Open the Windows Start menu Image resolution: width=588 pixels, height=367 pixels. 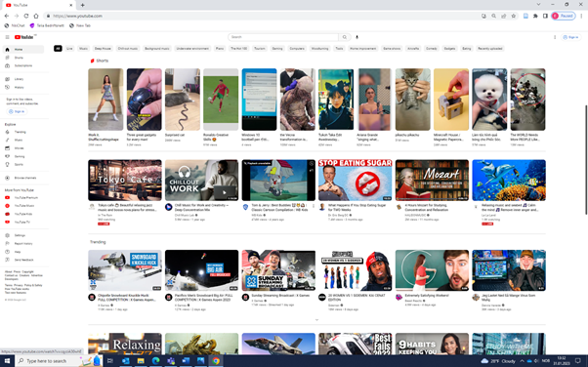pos(7,361)
